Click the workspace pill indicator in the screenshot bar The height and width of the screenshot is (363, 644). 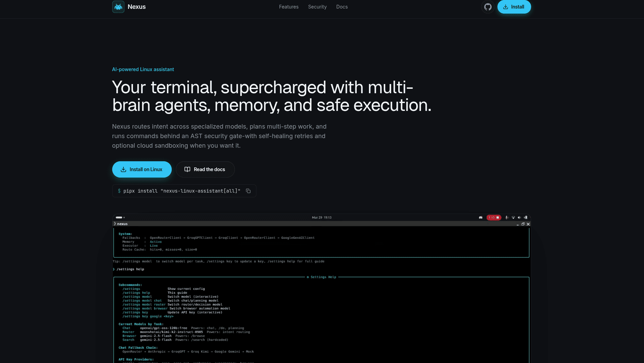point(119,217)
